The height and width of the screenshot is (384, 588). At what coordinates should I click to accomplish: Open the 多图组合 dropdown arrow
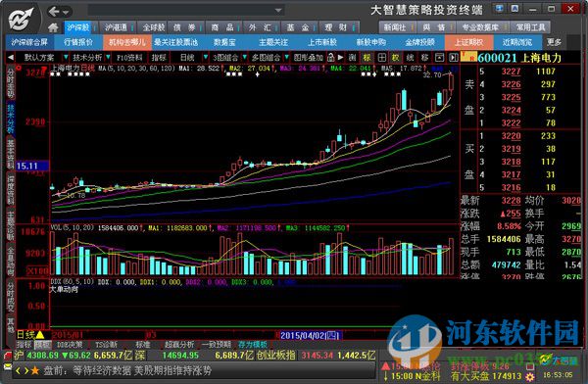(287, 58)
